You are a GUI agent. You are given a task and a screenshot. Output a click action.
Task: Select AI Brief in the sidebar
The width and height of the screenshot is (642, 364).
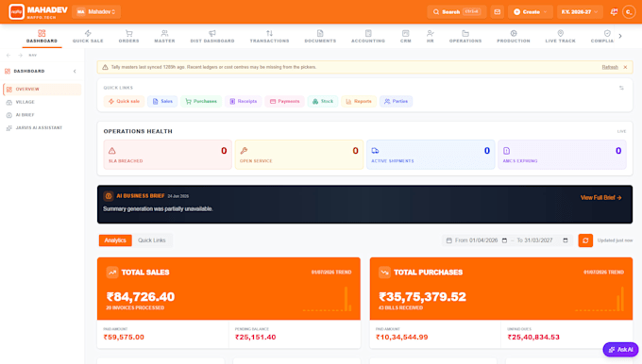pyautogui.click(x=42, y=115)
